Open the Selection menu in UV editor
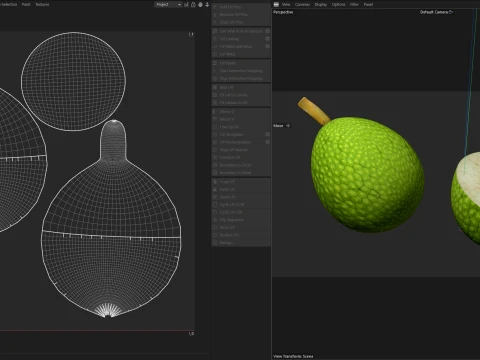 pyautogui.click(x=9, y=5)
